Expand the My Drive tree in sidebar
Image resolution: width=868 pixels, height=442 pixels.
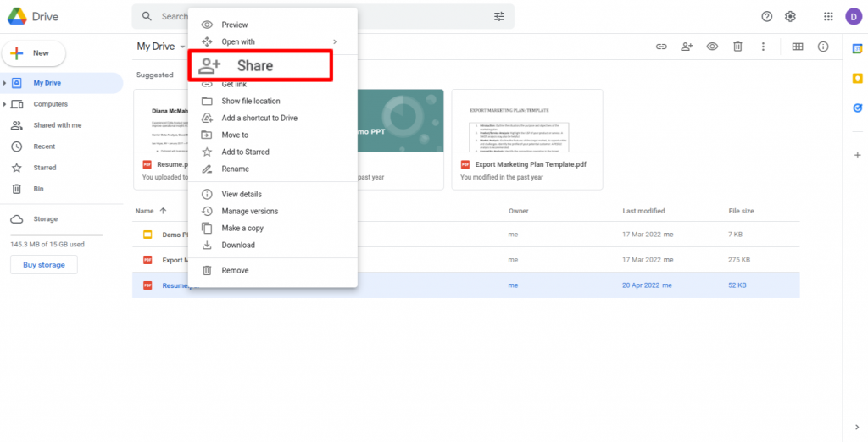(5, 83)
